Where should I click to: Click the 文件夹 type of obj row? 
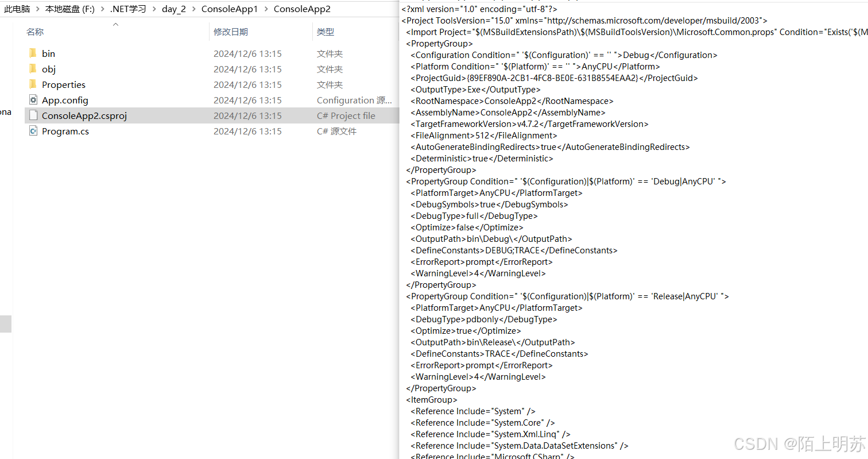click(330, 69)
